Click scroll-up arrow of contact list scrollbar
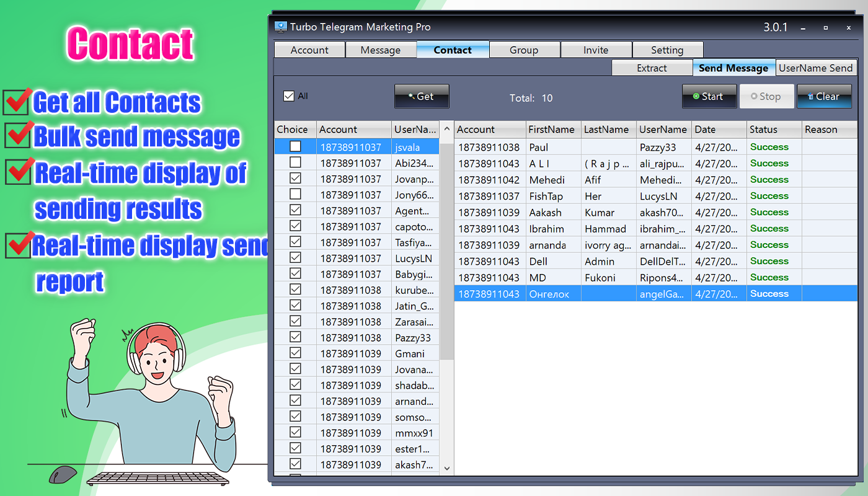This screenshot has width=868, height=496. click(x=446, y=130)
